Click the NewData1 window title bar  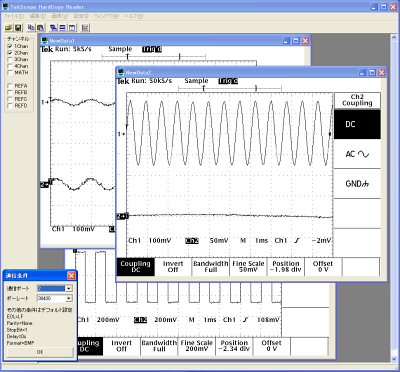175,41
